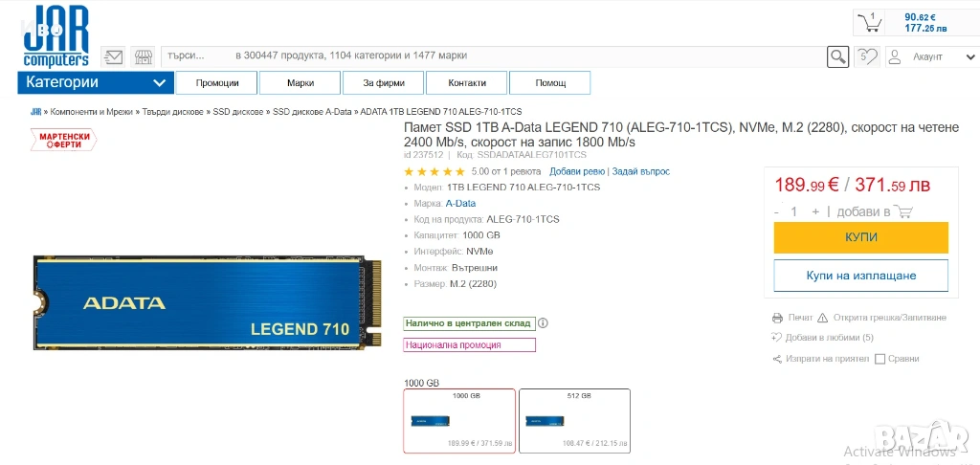Increase quantity with the plus button
Screen dimensions: 980x465
click(815, 211)
